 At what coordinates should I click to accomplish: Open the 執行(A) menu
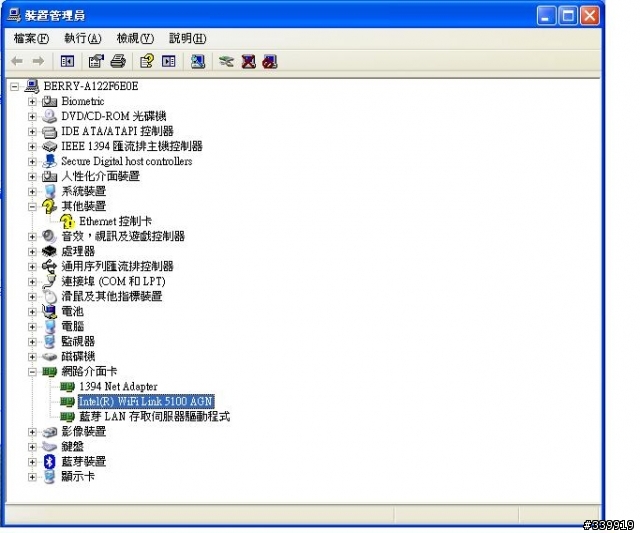(x=83, y=38)
